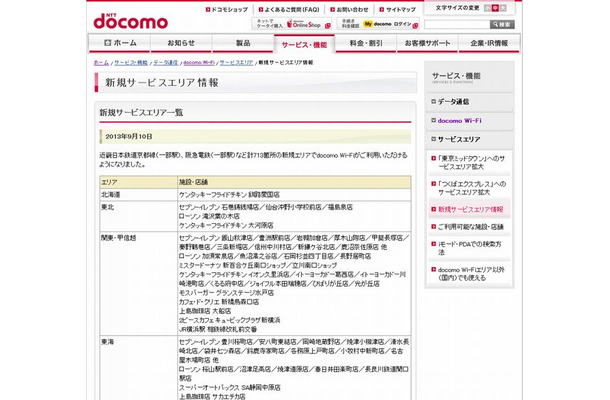
Task: Click the 上島珈琲店 大船店 entry
Action: tap(205, 311)
